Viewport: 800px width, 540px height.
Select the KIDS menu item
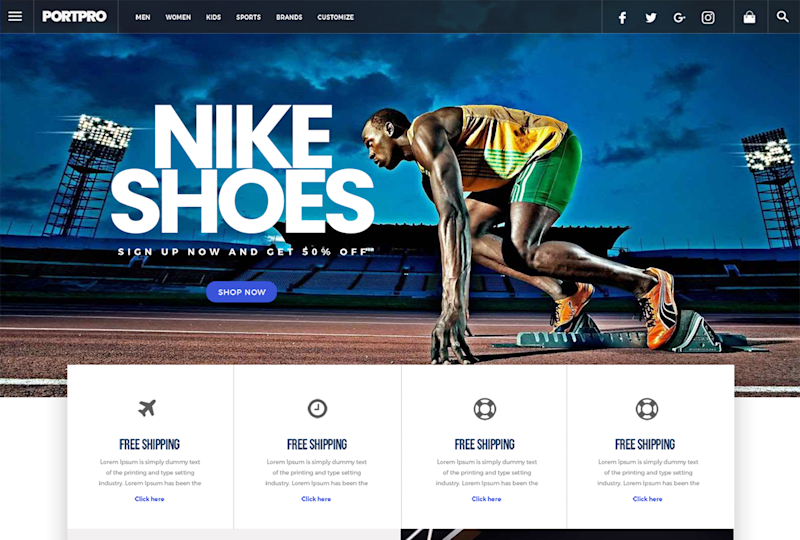pos(213,17)
